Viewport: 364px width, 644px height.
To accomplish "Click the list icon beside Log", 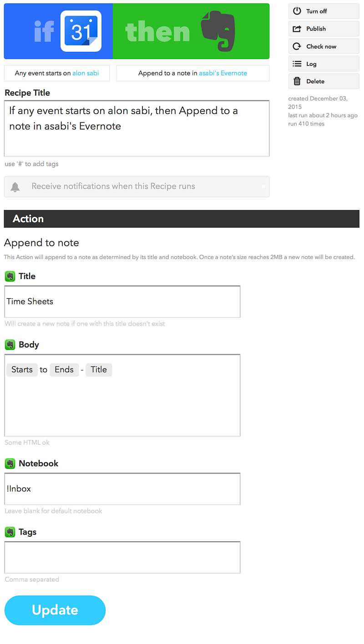I will [x=297, y=64].
